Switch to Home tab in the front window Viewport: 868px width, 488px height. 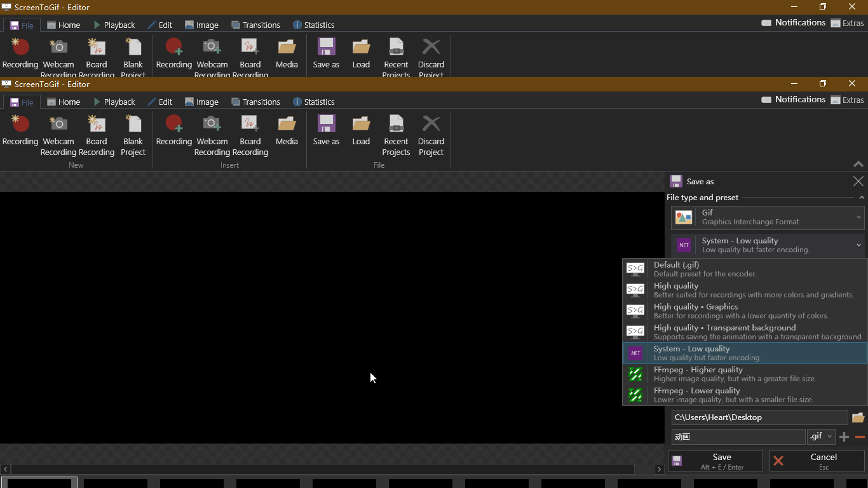tap(64, 102)
